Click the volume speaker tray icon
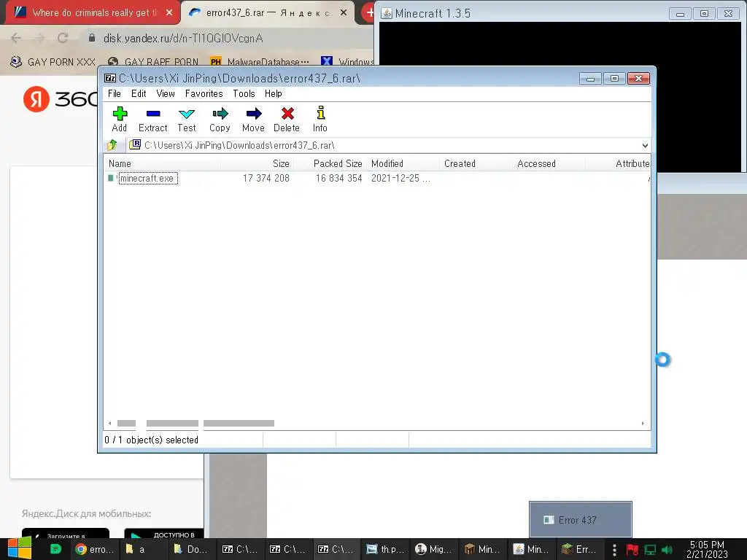Image resolution: width=747 pixels, height=560 pixels. pos(667,550)
